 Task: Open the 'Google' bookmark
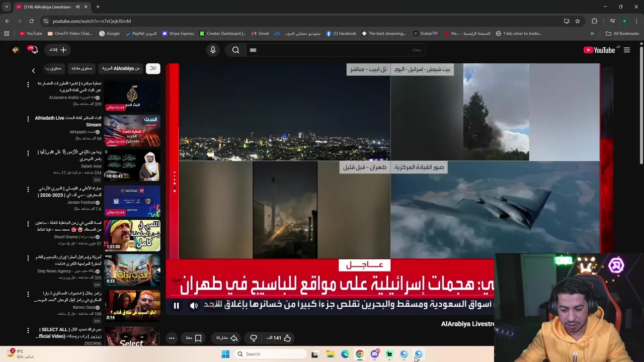point(109,34)
